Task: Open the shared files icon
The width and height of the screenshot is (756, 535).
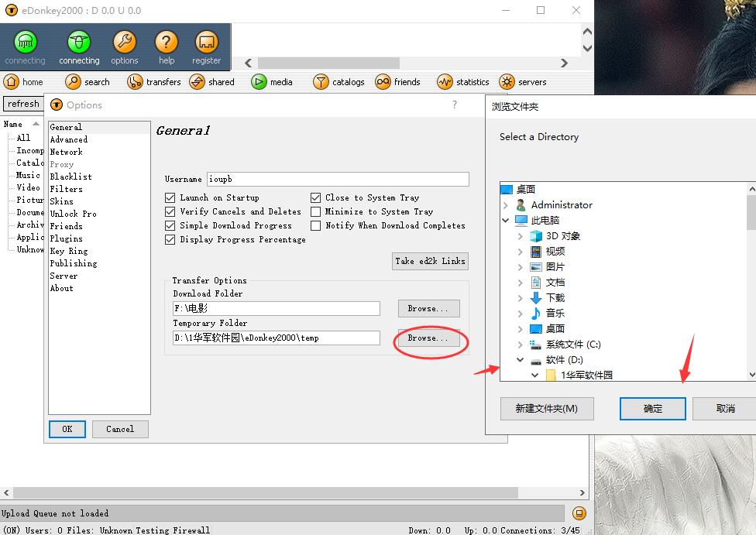Action: click(197, 82)
